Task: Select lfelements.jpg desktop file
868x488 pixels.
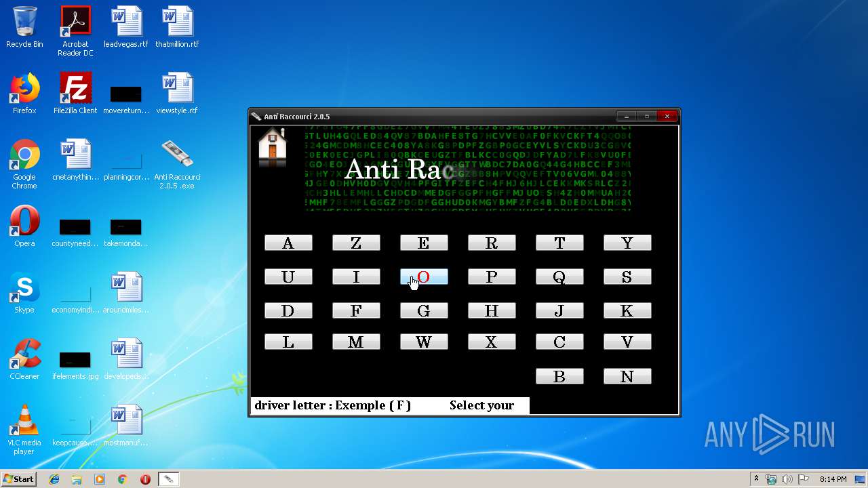Action: (75, 365)
